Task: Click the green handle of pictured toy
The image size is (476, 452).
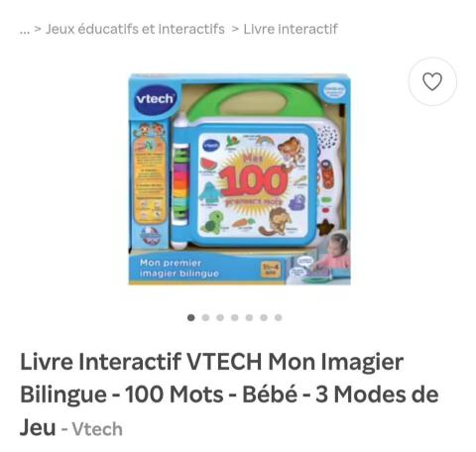Action: point(255,100)
